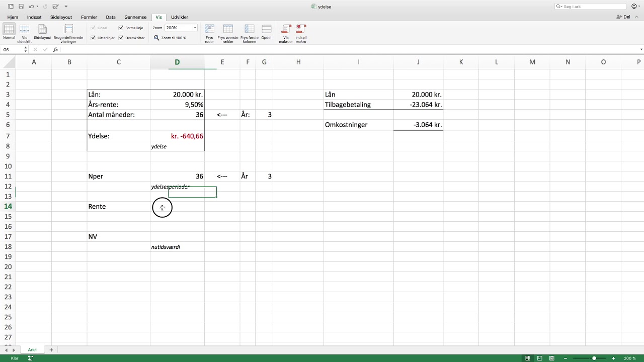Click the 200 % zoom level text
Screen dimensions: 644x362
[x=630, y=358]
